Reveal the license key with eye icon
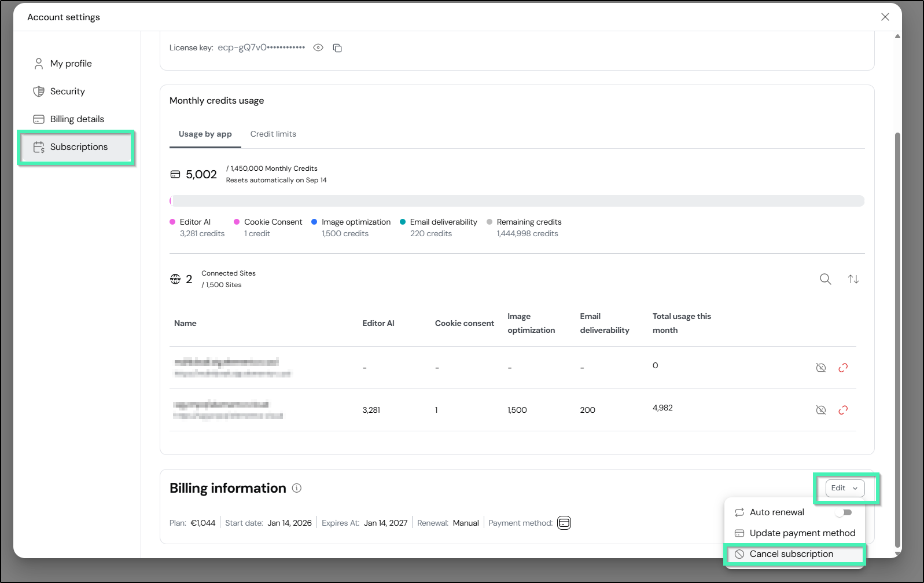924x583 pixels. [x=318, y=47]
